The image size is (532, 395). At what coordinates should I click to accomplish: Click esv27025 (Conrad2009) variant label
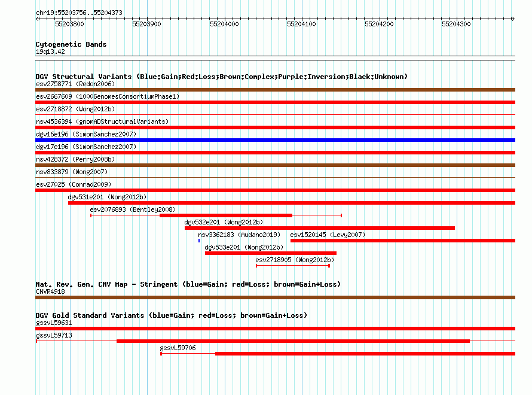click(74, 184)
